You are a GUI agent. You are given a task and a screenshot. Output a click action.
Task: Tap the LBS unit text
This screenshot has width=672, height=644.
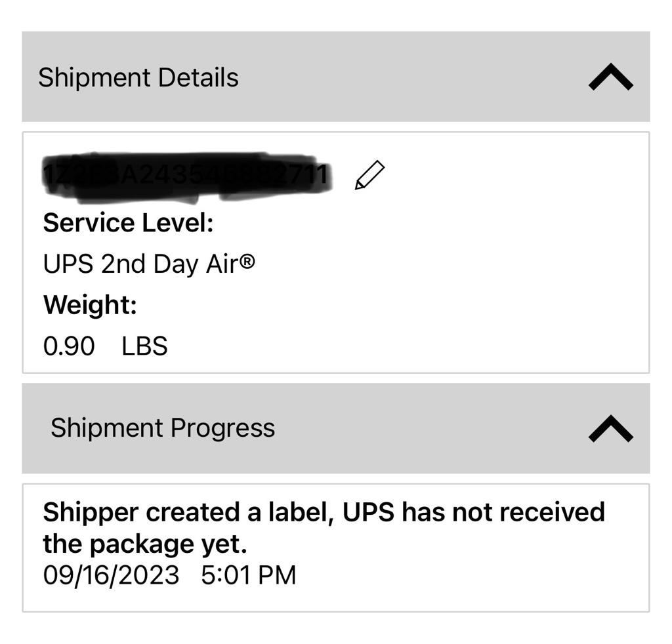coord(144,346)
